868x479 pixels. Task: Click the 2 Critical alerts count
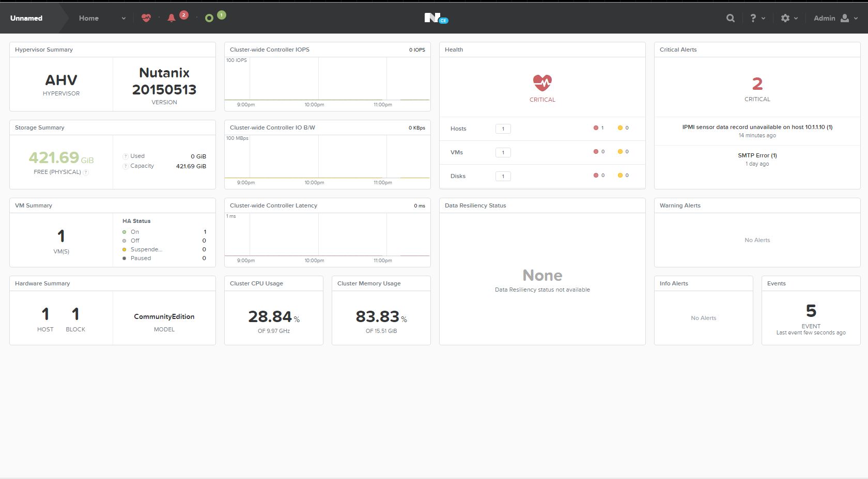pos(757,84)
